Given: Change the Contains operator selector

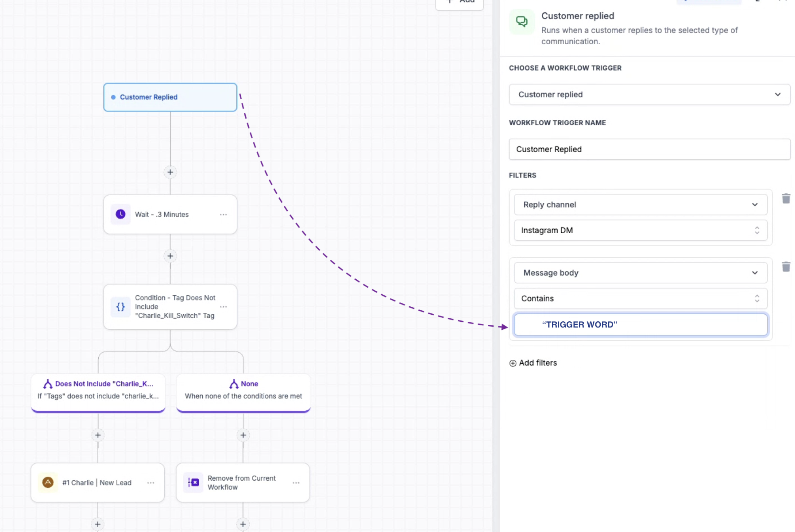Looking at the screenshot, I should 641,298.
